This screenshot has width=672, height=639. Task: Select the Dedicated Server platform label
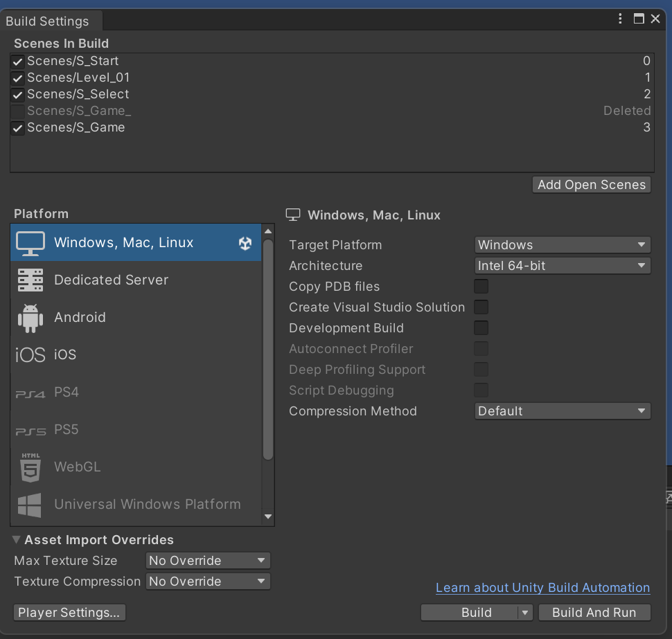coord(111,280)
